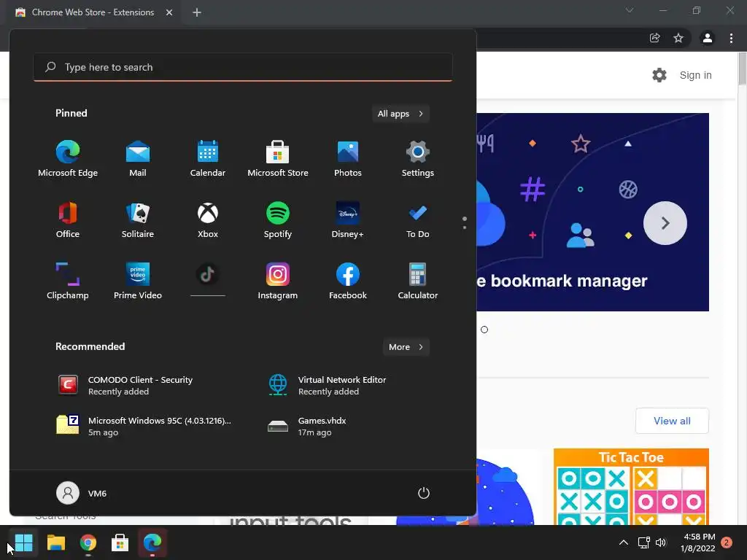Open the volume tray icon

click(661, 542)
